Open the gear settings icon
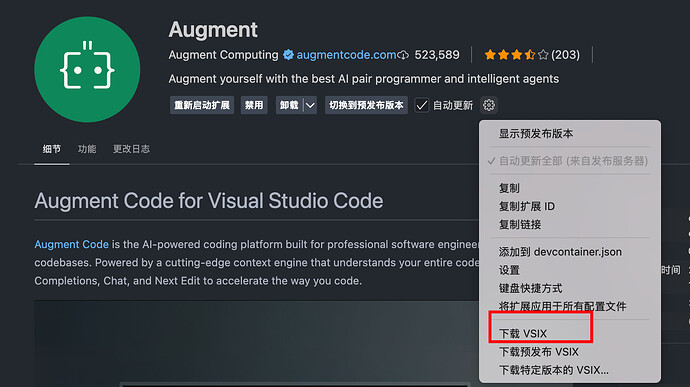690x387 pixels. tap(488, 105)
